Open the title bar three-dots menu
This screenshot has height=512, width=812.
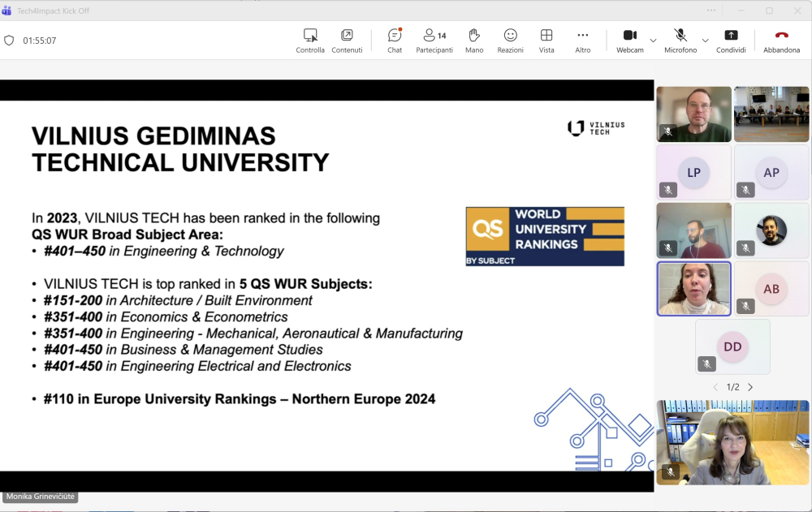pos(711,11)
